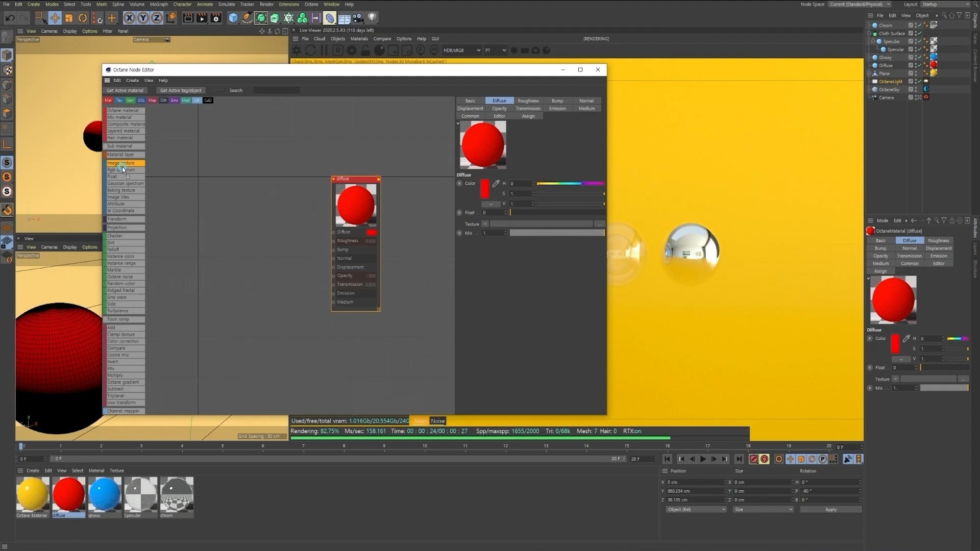Open Edit Render Settings clapperboard icon
Screen dimensions: 980x551
point(216,18)
